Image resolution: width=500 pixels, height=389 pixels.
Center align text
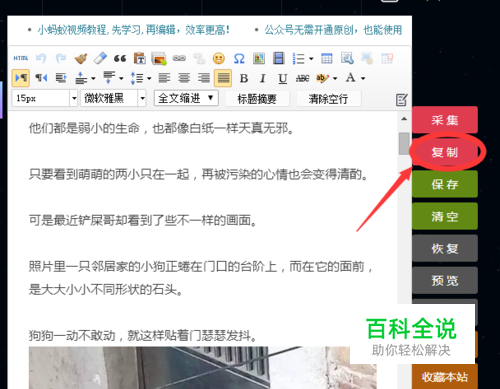[184, 78]
